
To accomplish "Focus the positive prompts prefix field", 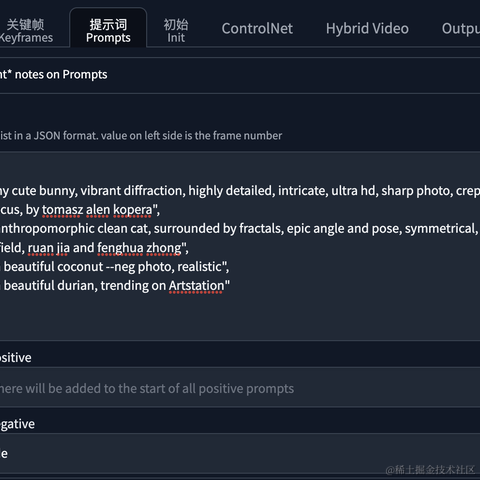I will [240, 388].
